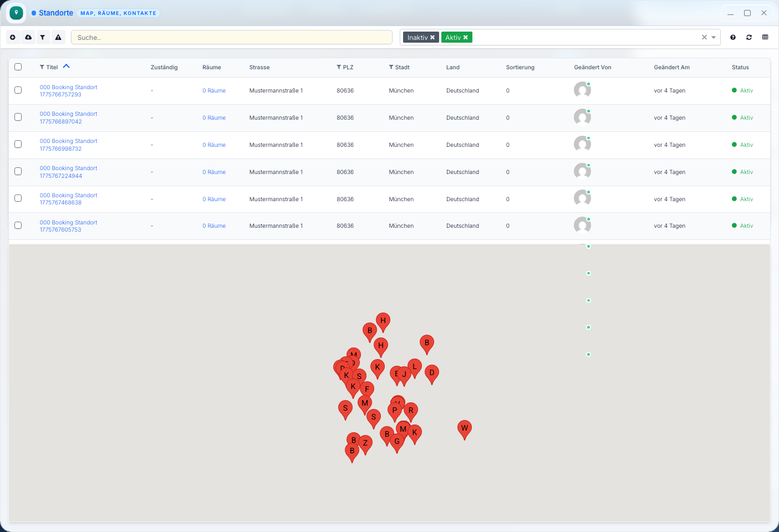The width and height of the screenshot is (779, 532).
Task: Select the checkbox for standort 1775767605753
Action: point(18,226)
